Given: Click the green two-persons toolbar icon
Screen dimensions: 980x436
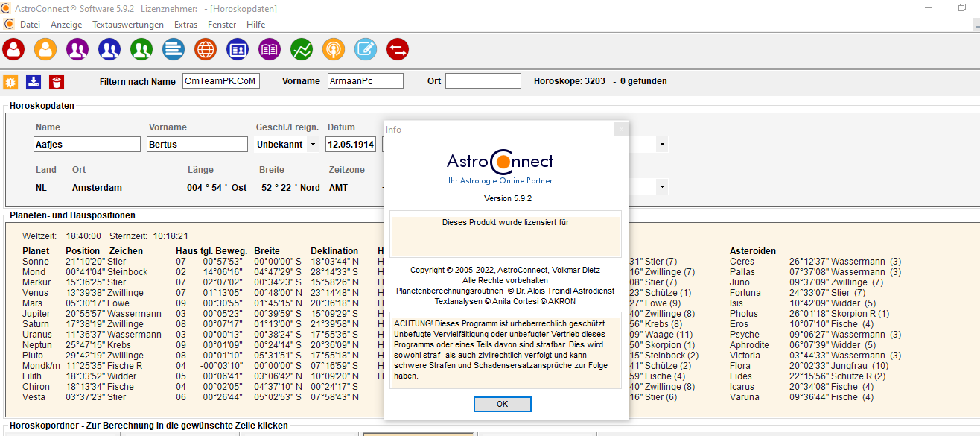Looking at the screenshot, I should [x=141, y=49].
